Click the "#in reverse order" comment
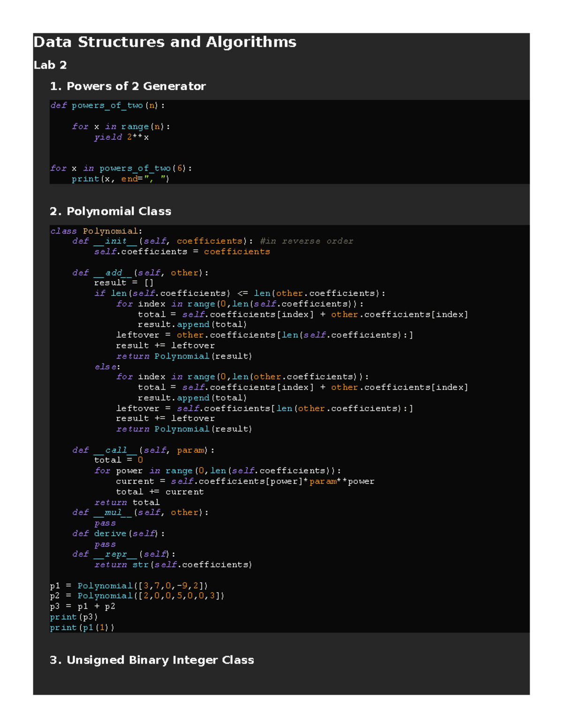 (306, 241)
